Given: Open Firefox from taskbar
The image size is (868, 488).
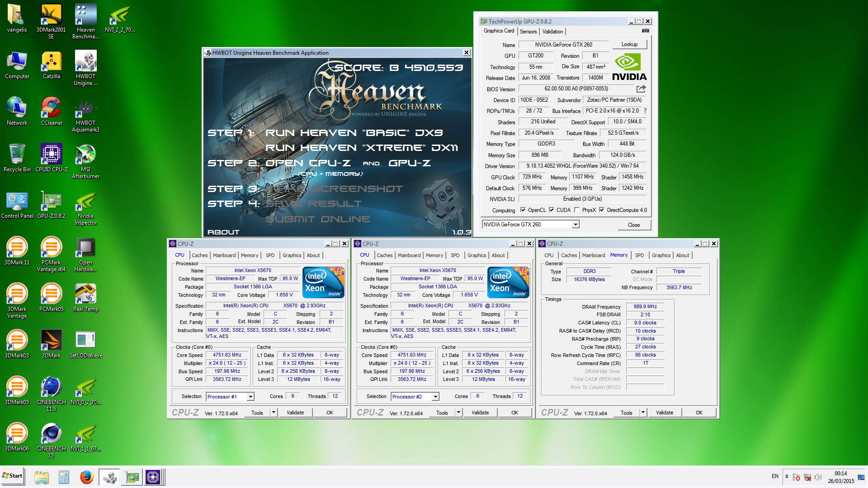Looking at the screenshot, I should (x=86, y=477).
